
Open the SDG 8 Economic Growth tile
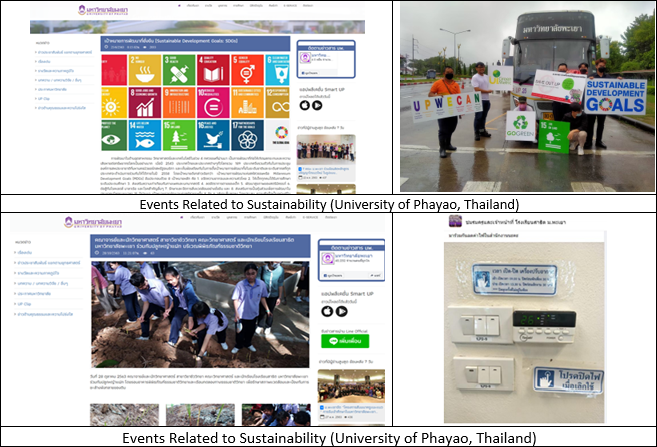pos(145,103)
